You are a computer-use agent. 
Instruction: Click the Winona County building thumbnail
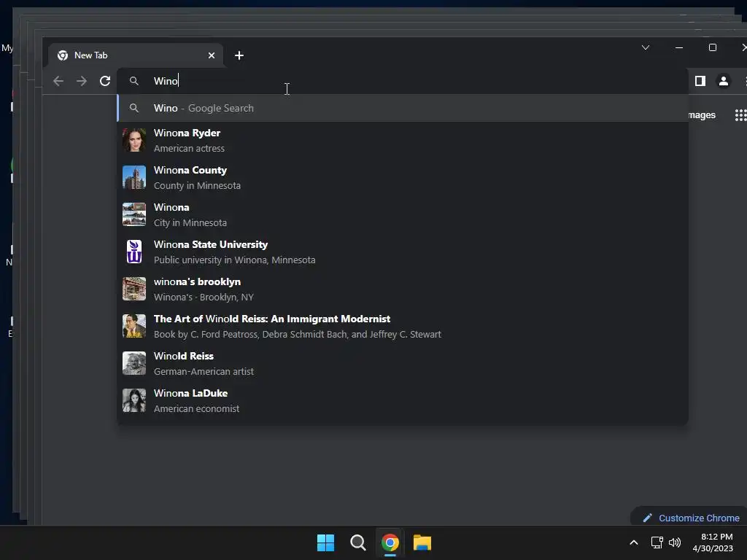134,177
